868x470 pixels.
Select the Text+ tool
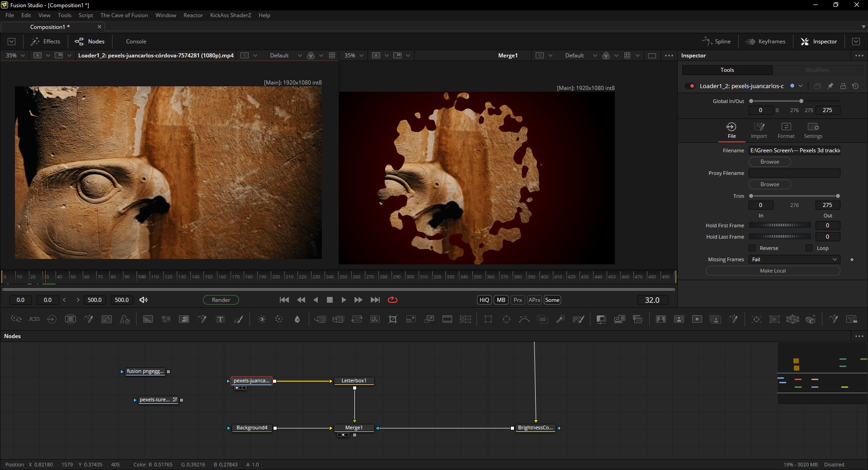tap(220, 319)
